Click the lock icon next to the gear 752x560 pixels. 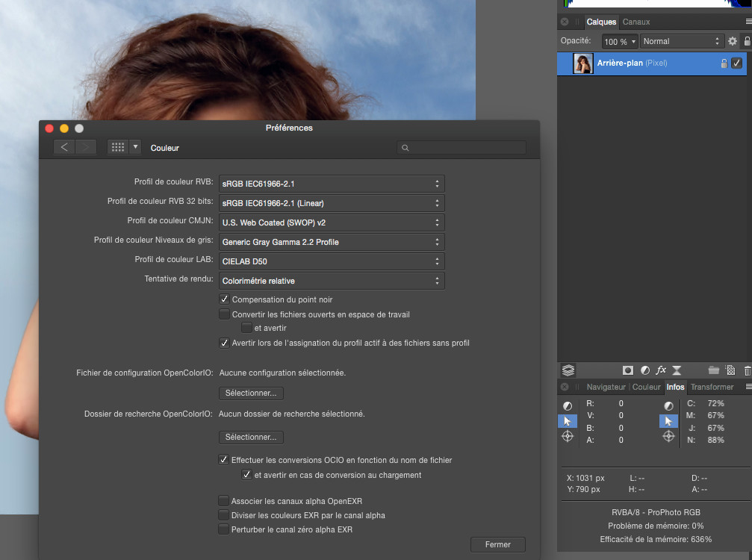coord(748,41)
